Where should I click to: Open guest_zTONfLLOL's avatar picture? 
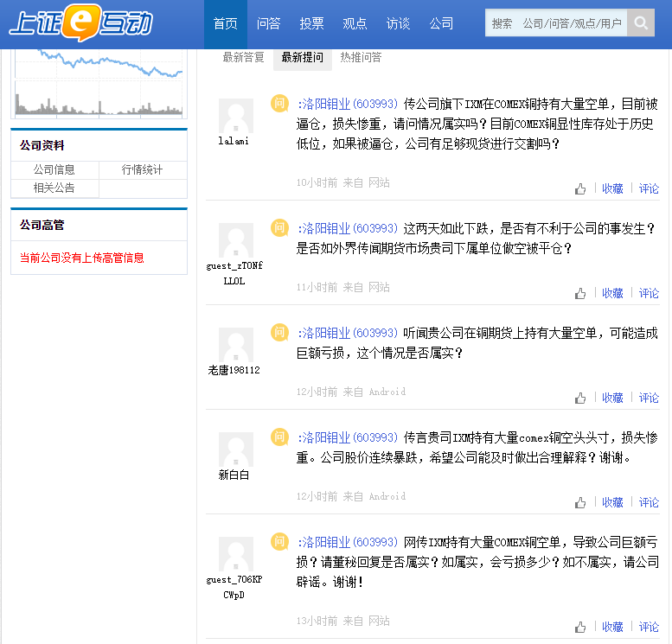pyautogui.click(x=236, y=240)
